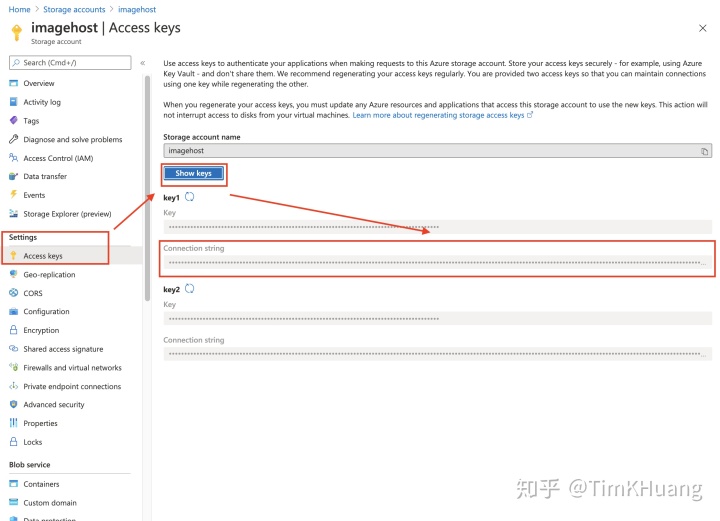Go to Home in the breadcrumb
720x521 pixels.
tap(19, 9)
